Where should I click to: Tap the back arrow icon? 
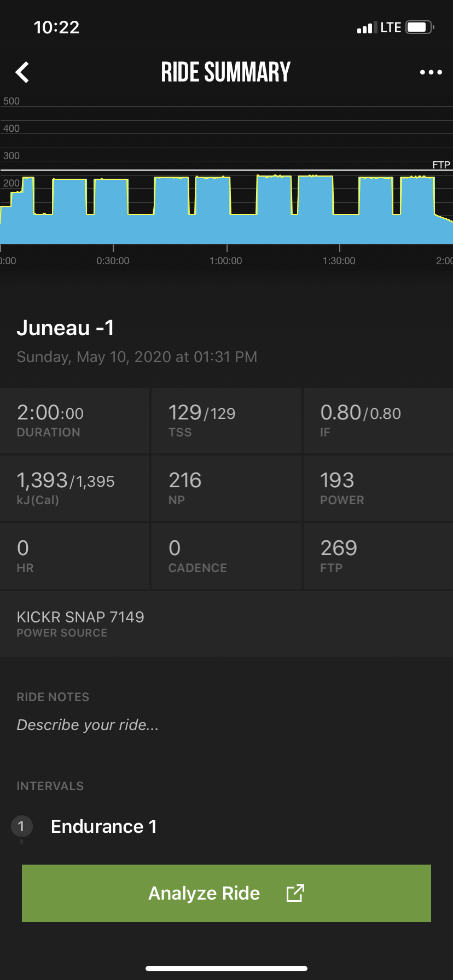(x=22, y=72)
